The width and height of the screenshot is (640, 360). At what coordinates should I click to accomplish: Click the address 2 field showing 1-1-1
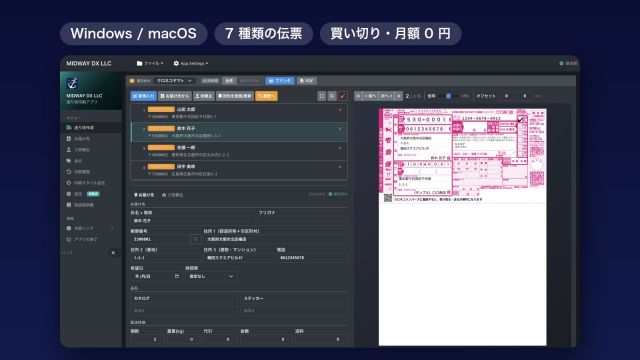[x=165, y=258]
